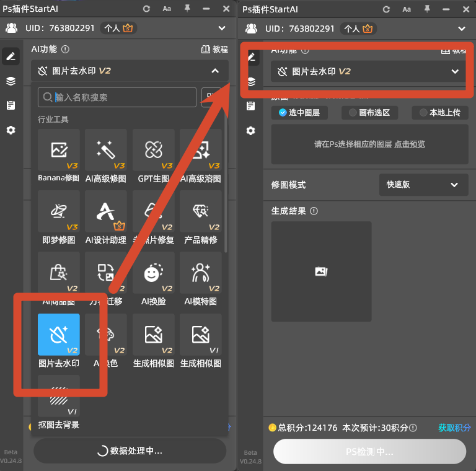Click PS检测中 button

[369, 452]
